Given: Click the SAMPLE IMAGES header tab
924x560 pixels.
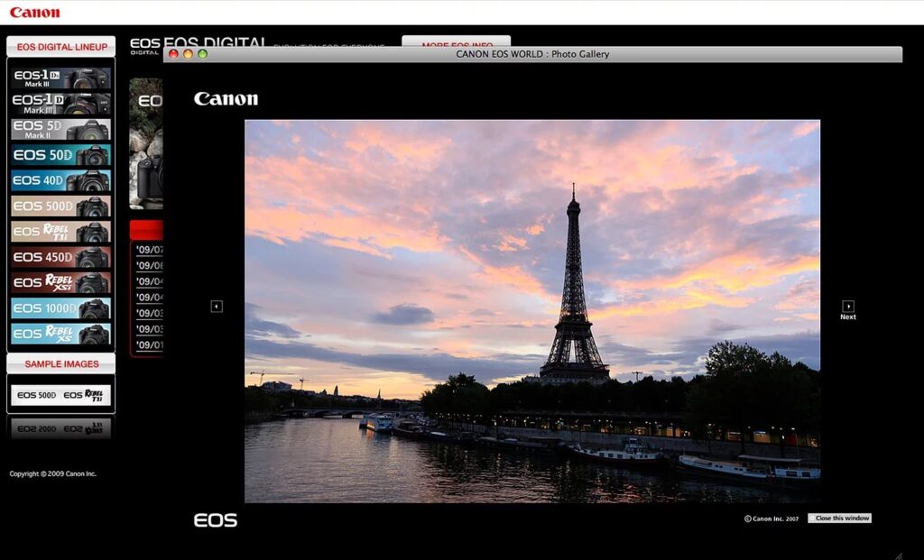Looking at the screenshot, I should tap(61, 364).
